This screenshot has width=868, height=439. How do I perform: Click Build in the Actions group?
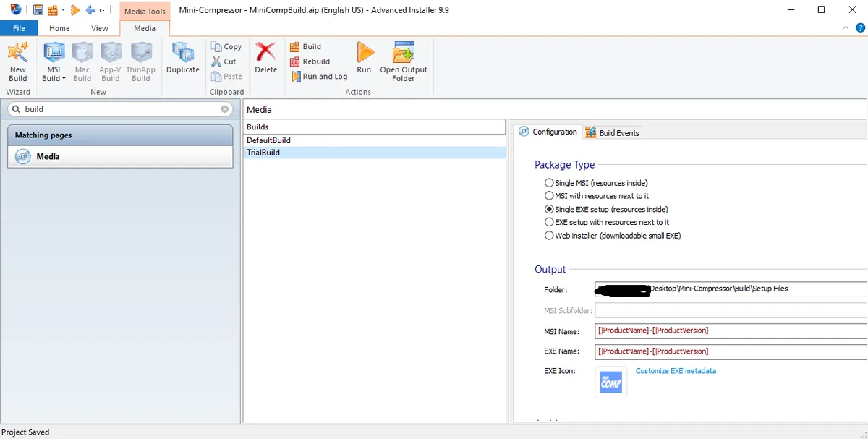click(x=305, y=46)
